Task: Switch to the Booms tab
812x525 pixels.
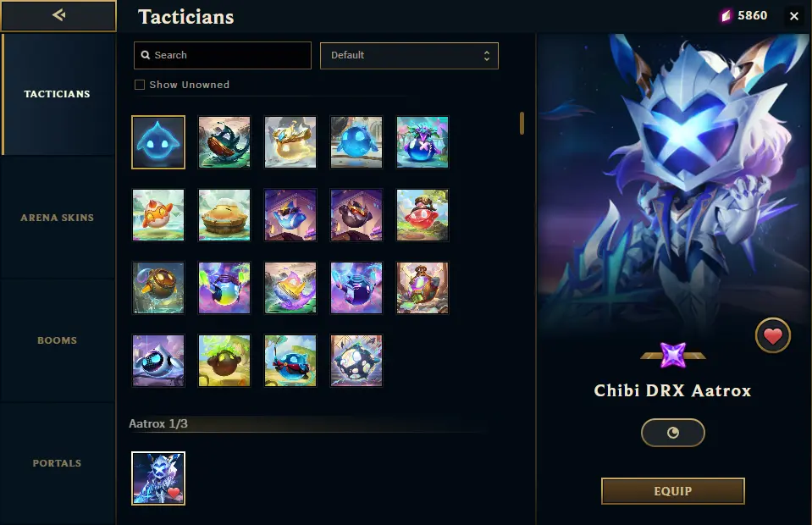Action: [57, 340]
